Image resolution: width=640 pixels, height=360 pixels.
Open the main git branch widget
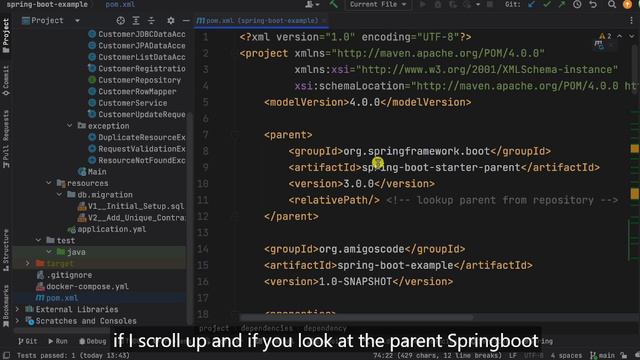602,356
